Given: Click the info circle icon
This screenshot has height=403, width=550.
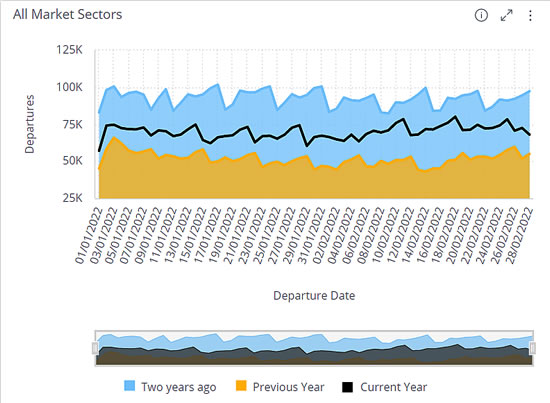Looking at the screenshot, I should pyautogui.click(x=481, y=15).
